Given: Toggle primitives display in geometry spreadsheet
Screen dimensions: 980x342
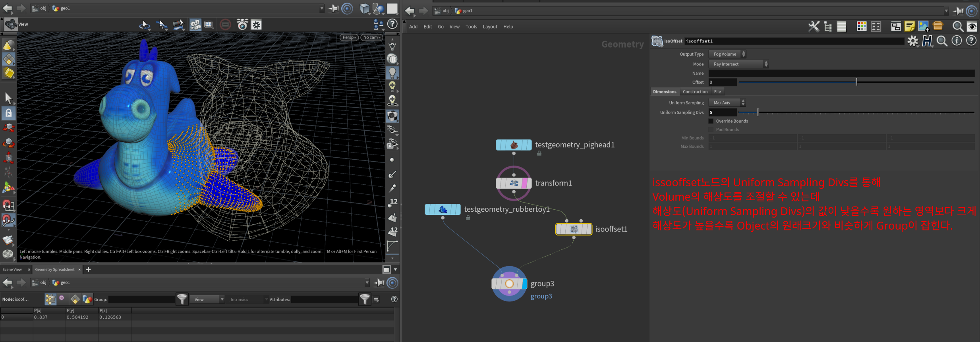Looking at the screenshot, I should tap(75, 299).
